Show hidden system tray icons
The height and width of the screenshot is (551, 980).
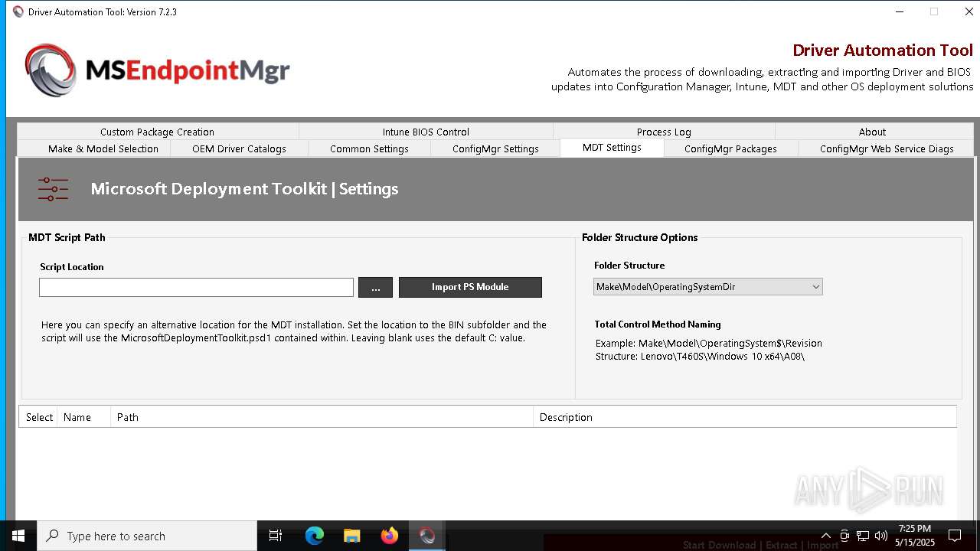click(x=825, y=536)
